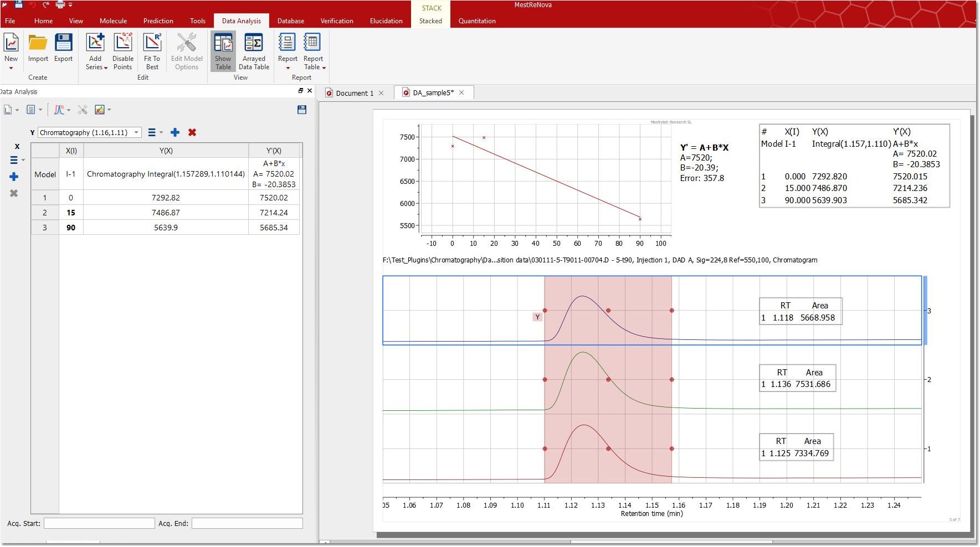The height and width of the screenshot is (547, 980).
Task: Expand the arrow beside the panel graph icon
Action: [x=109, y=110]
